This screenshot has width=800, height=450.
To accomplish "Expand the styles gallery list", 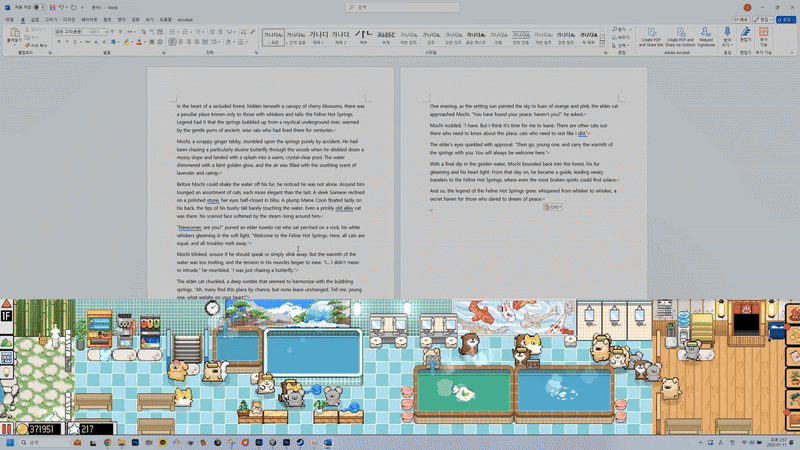I will 602,45.
